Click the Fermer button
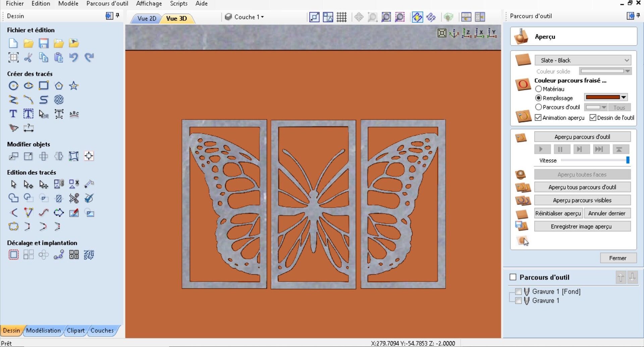The width and height of the screenshot is (644, 347). (x=618, y=258)
